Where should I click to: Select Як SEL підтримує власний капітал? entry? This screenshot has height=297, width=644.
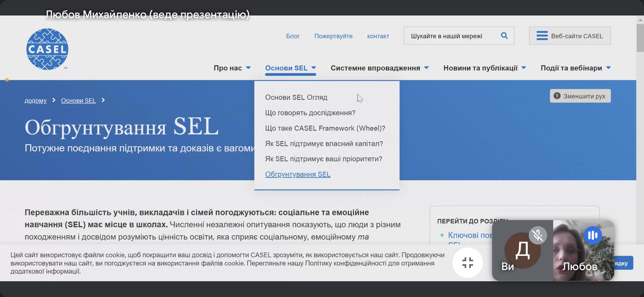pos(324,143)
